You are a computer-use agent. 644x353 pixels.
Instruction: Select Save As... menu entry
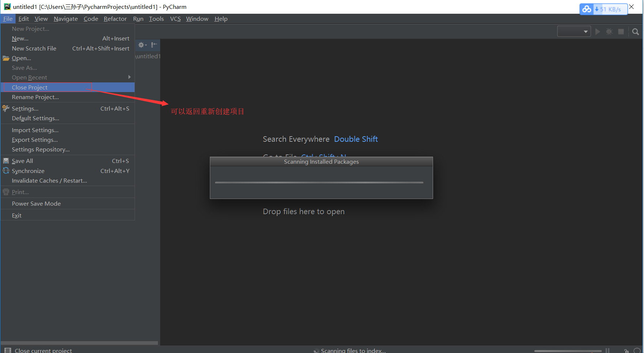67,68
